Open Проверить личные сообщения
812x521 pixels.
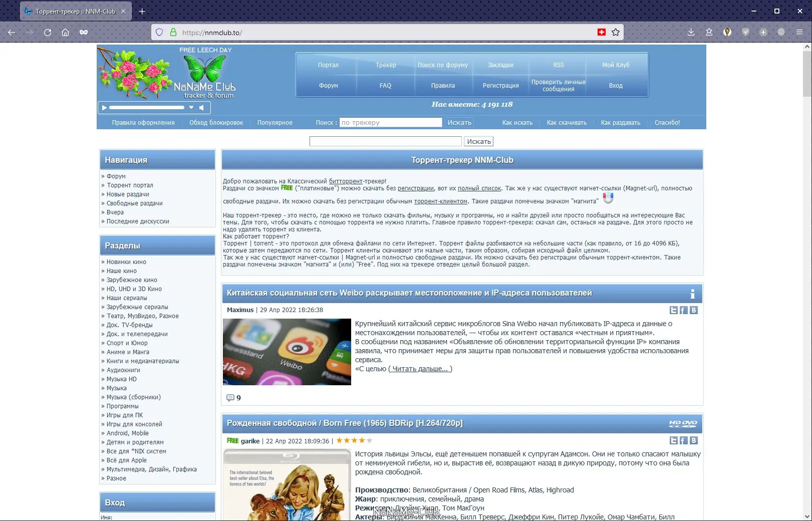(559, 86)
